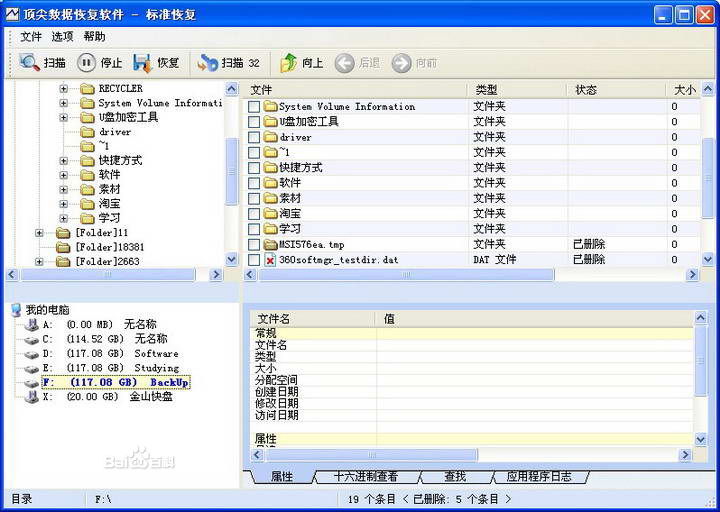Click properties panel horizontal scrollbar thumb
720x512 pixels.
point(371,455)
